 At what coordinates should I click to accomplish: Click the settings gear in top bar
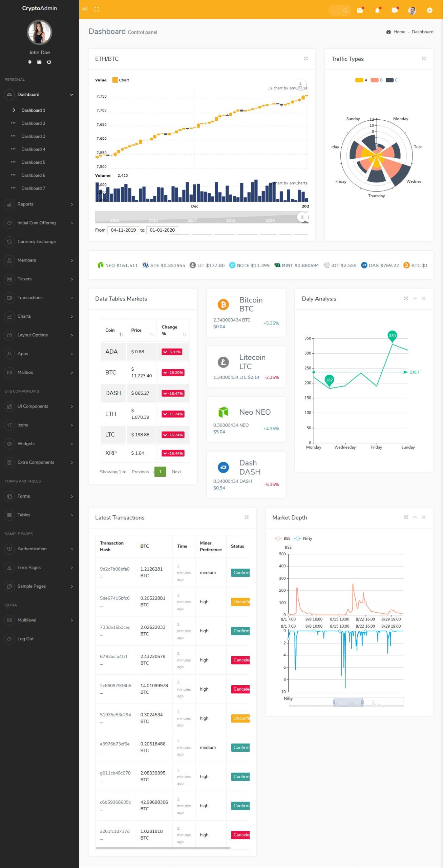[x=429, y=11]
